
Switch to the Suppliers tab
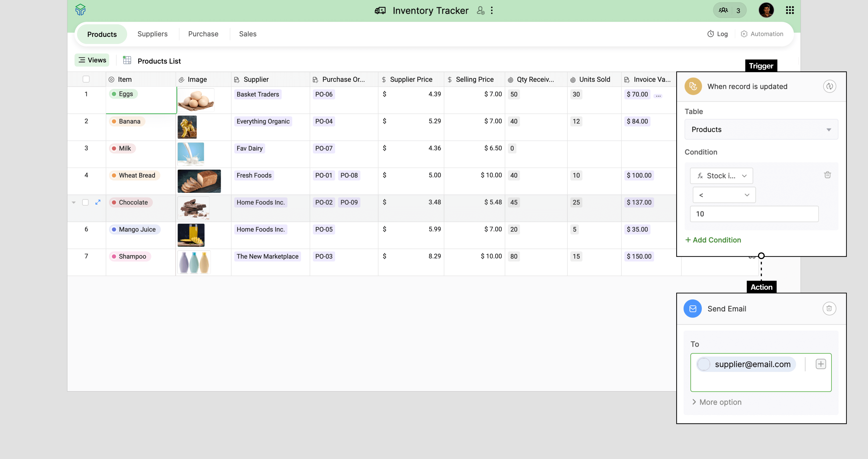click(x=152, y=34)
